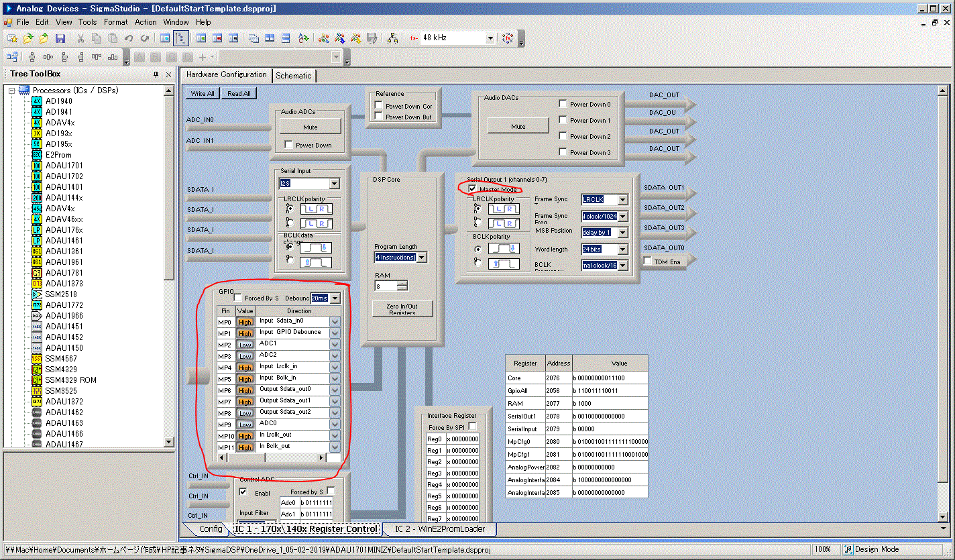
Task: Toggle GPIO Forced By S checkbox
Action: [x=238, y=298]
